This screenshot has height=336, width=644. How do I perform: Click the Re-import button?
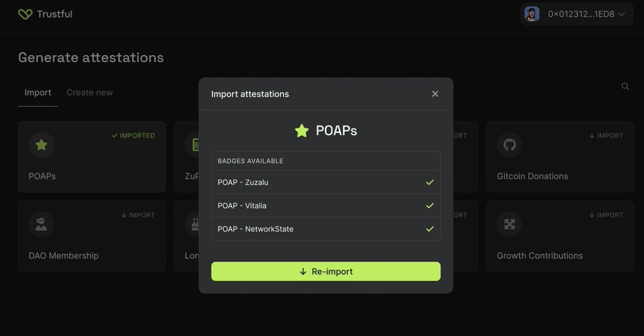click(x=326, y=271)
